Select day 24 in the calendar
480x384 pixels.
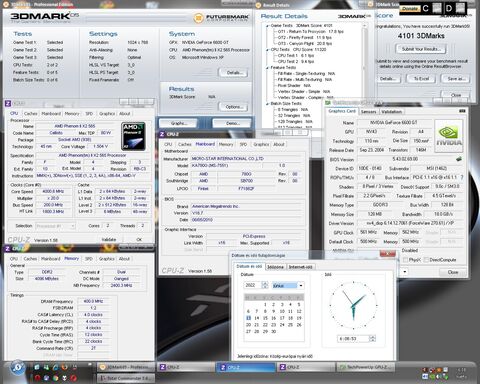tap(282, 325)
